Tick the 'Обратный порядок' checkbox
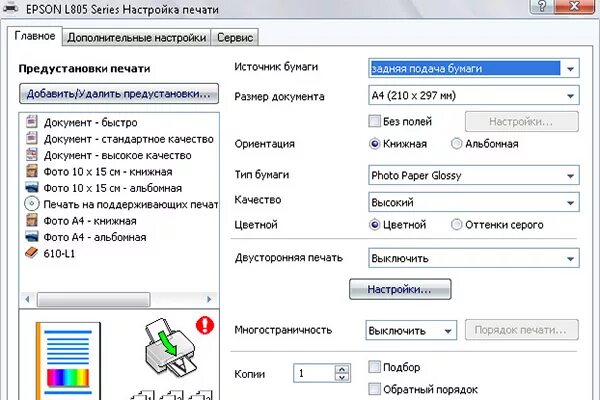Viewport: 600px width, 400px height. coord(375,389)
